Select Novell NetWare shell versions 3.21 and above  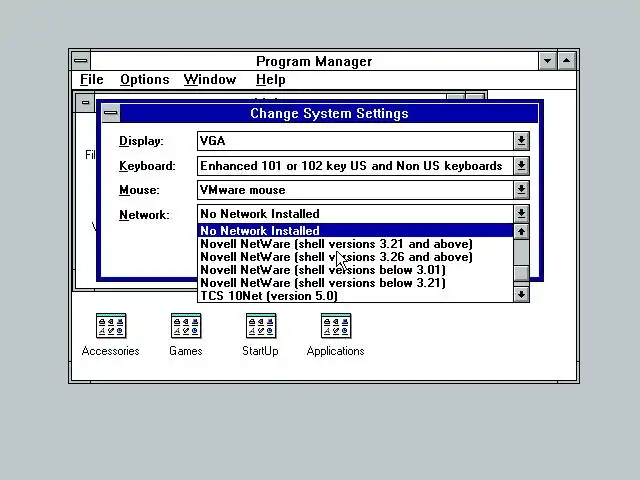click(x=355, y=244)
